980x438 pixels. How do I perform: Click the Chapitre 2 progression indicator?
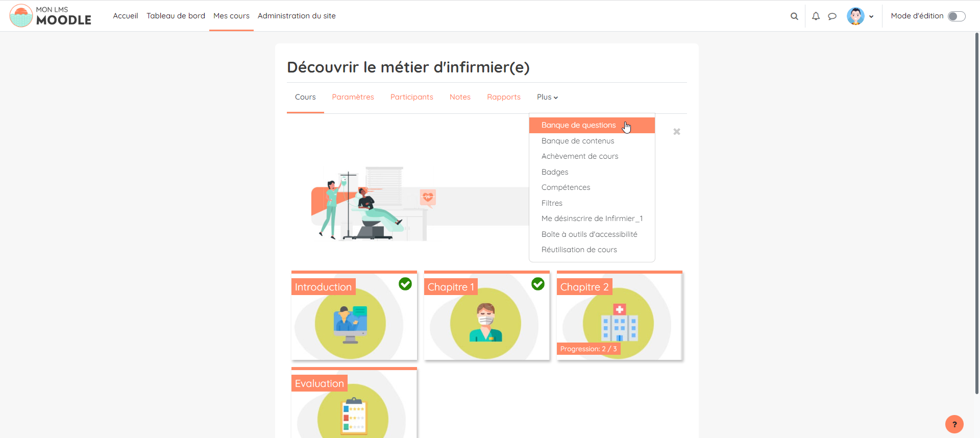589,349
